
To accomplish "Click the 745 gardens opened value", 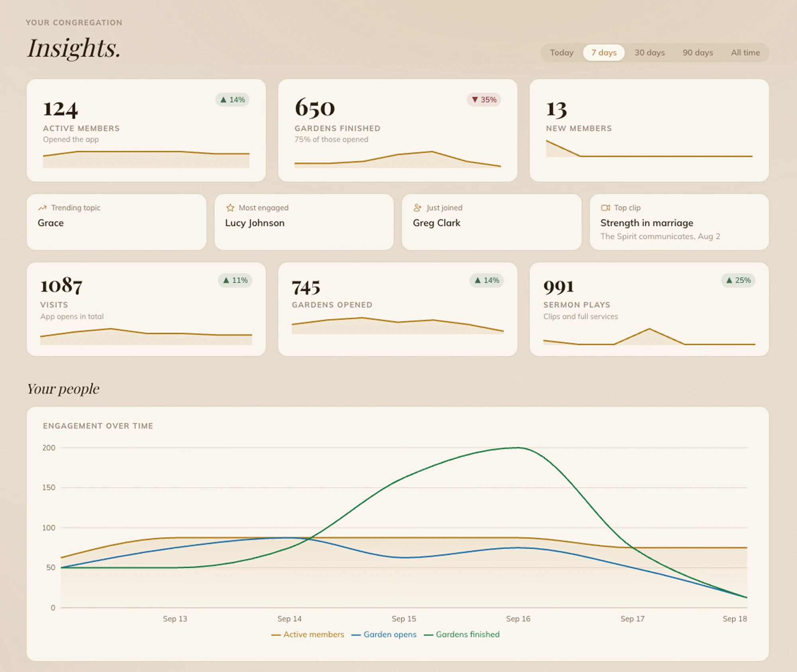I will pos(306,287).
